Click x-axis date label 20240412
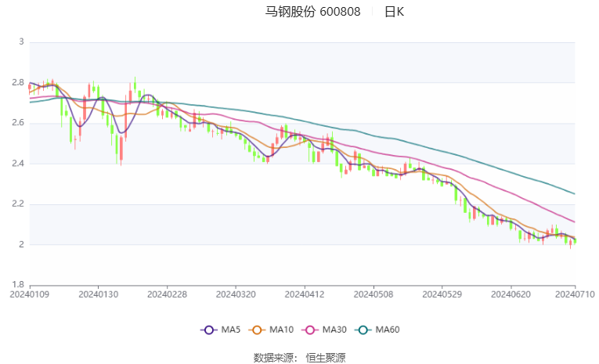599x364 pixels. [x=305, y=294]
